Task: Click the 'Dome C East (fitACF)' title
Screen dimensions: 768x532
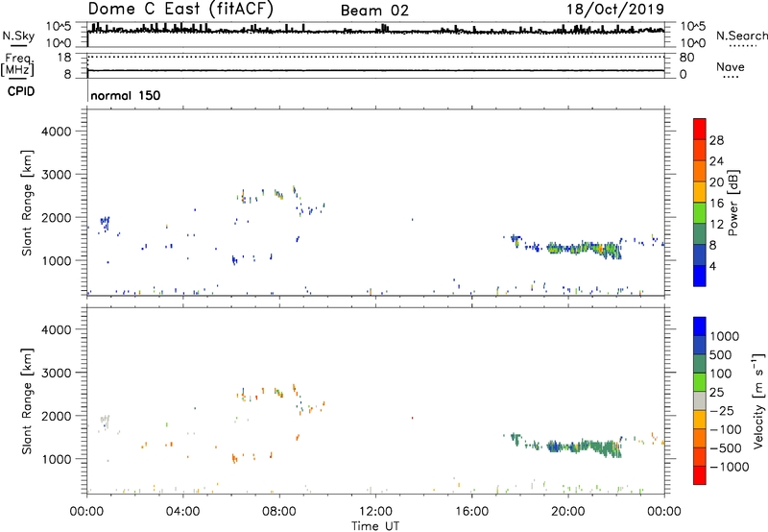Action: click(180, 10)
